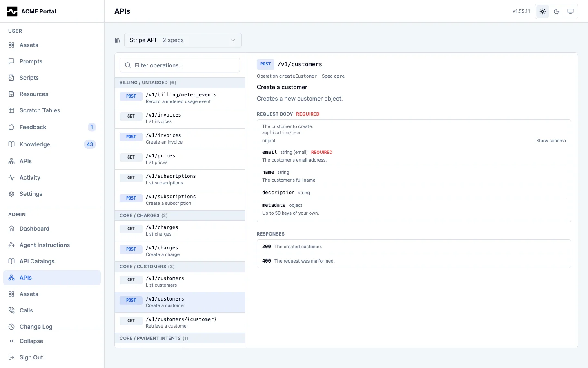Click the Scripts scroll icon
Image resolution: width=588 pixels, height=368 pixels.
(x=11, y=78)
